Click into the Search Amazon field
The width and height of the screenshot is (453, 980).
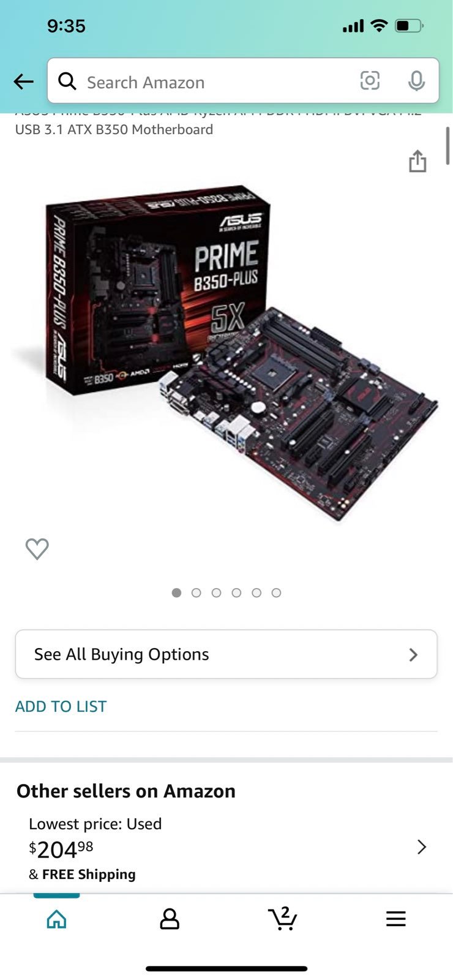click(x=243, y=81)
